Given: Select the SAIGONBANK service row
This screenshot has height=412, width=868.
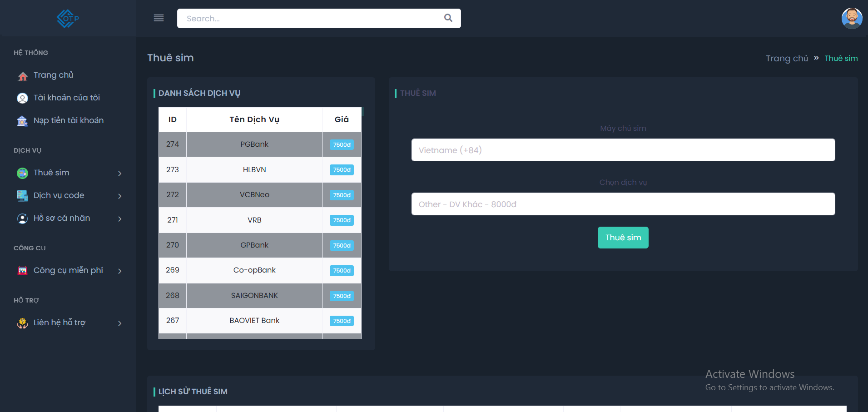Looking at the screenshot, I should click(254, 296).
